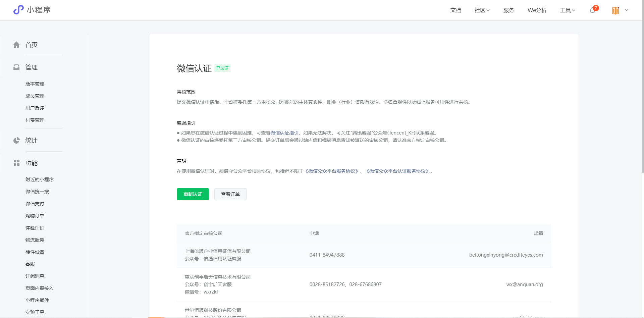Select 管理 section in sidebar
The image size is (644, 318).
point(32,67)
